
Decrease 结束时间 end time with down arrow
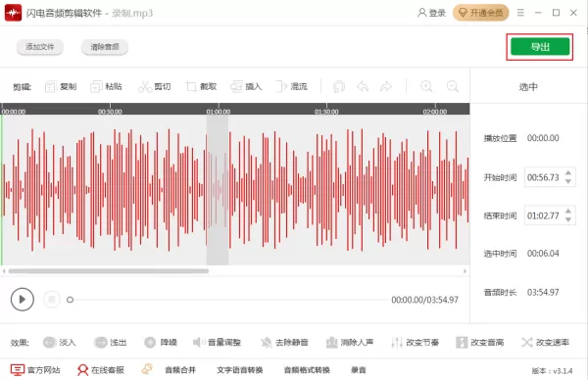[568, 219]
